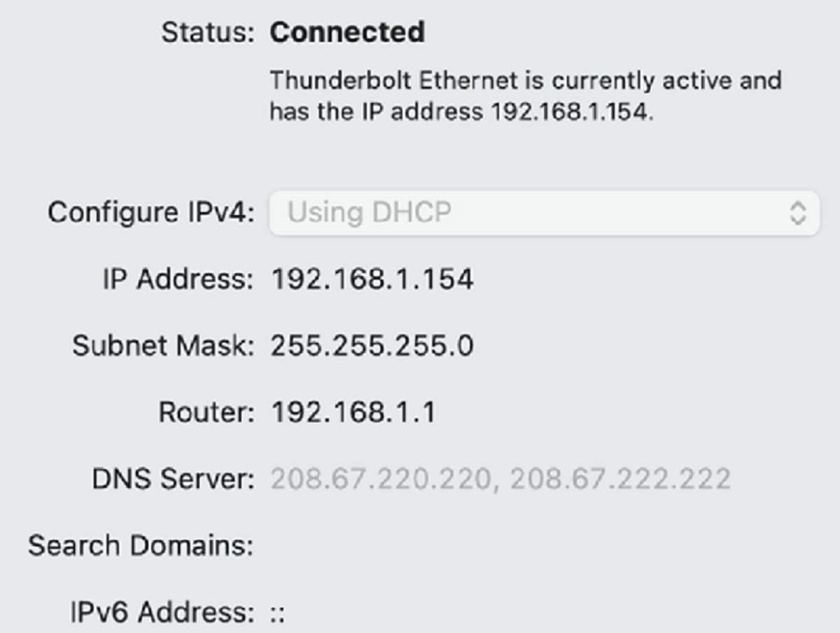This screenshot has height=633, width=840.
Task: Select the Thunderbolt Ethernet description text
Action: pos(525,95)
